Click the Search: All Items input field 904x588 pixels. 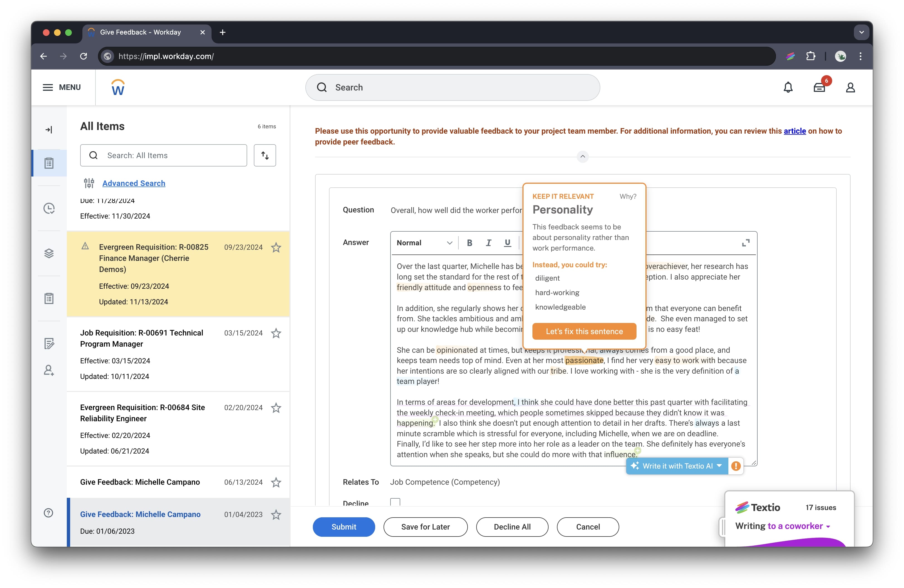[163, 155]
